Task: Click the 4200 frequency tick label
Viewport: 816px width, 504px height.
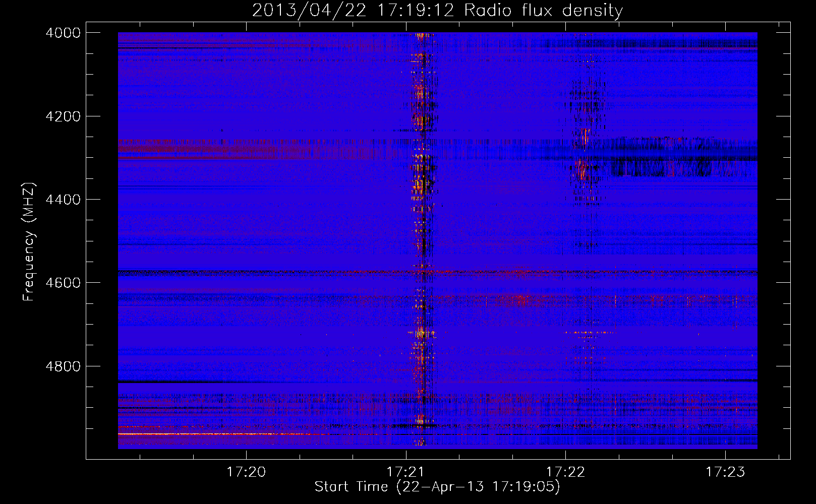Action: [63, 116]
